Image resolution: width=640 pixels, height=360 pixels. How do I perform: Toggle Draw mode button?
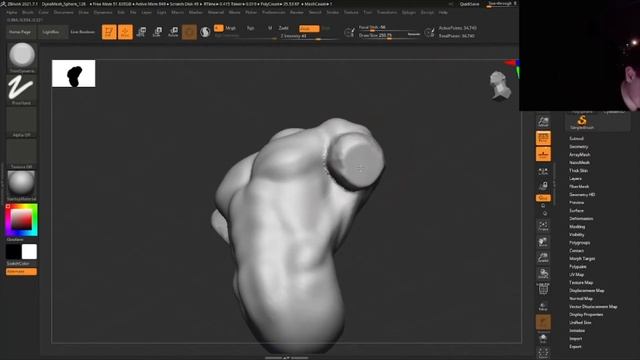pos(125,32)
